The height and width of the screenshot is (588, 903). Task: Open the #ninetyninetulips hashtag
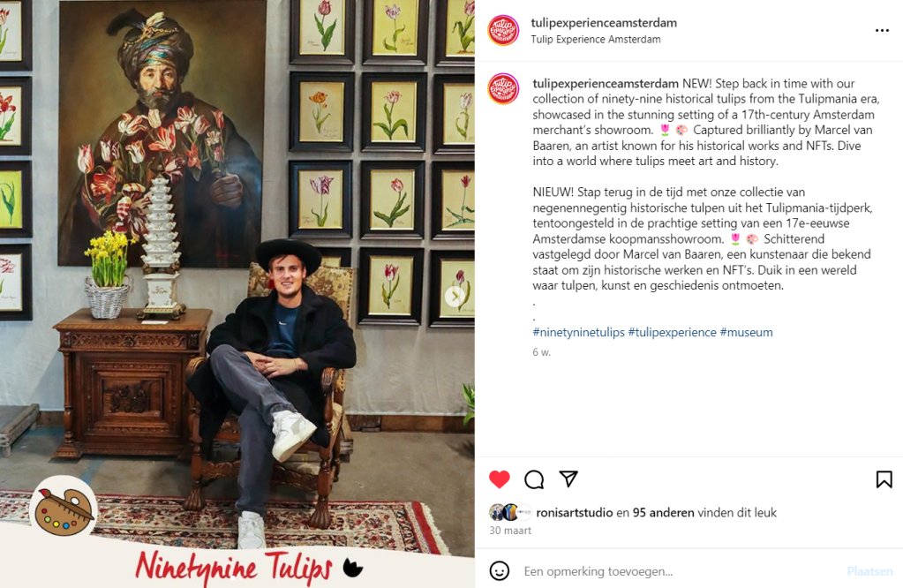pos(578,332)
